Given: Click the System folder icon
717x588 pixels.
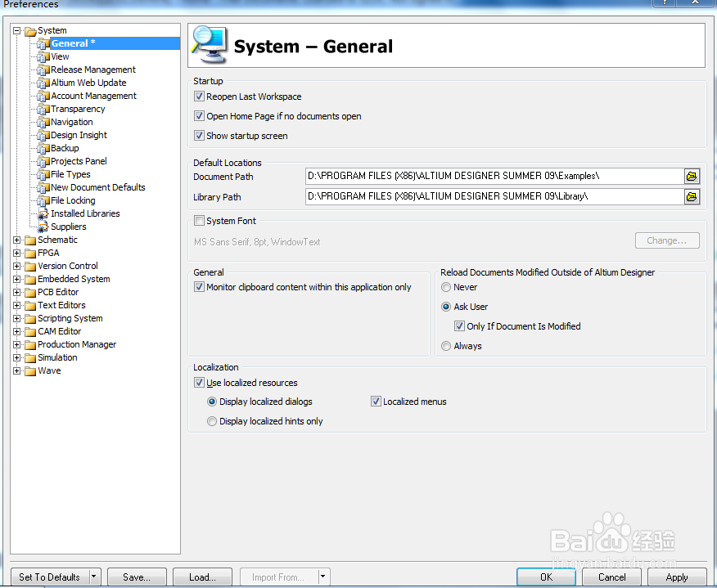Looking at the screenshot, I should coord(30,31).
